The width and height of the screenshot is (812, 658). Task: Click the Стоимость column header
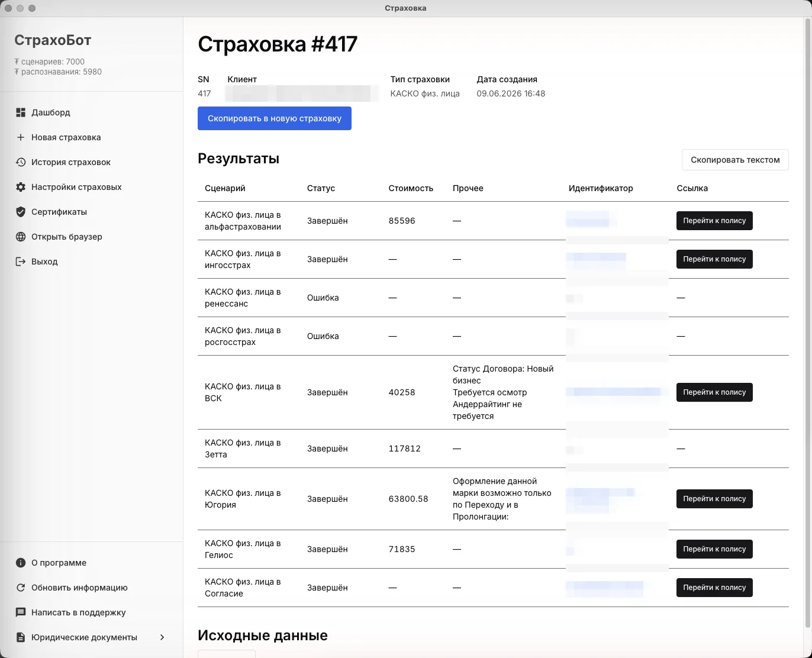[411, 188]
